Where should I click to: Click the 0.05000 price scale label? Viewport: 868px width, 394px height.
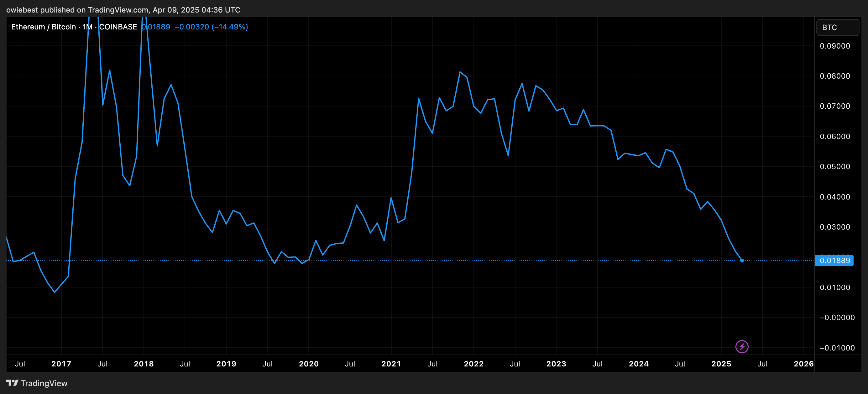pyautogui.click(x=835, y=167)
